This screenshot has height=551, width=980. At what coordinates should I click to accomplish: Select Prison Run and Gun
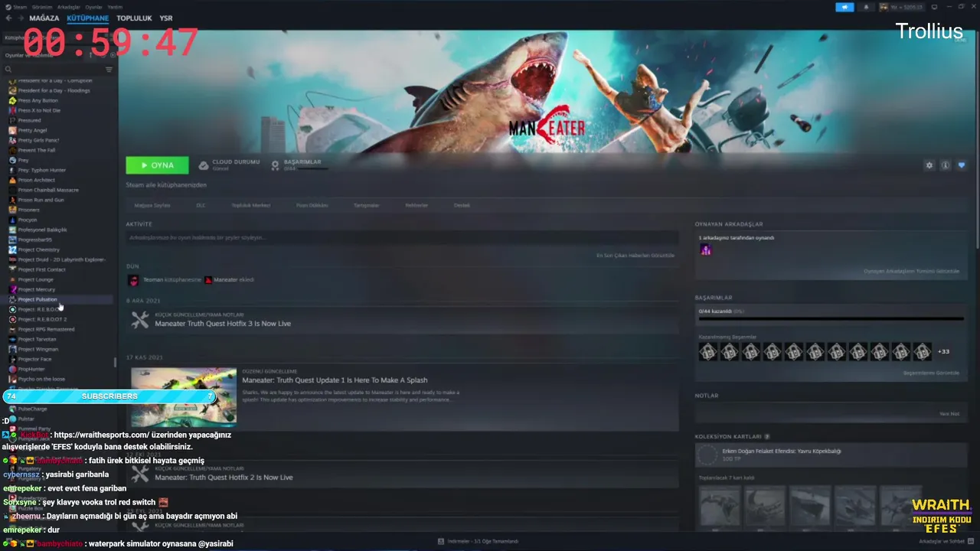pyautogui.click(x=41, y=200)
